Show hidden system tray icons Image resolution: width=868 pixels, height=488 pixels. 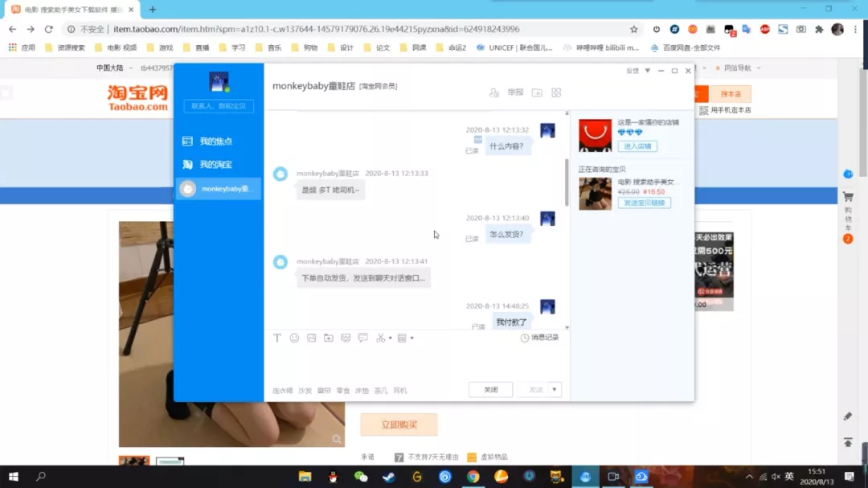[x=749, y=477]
